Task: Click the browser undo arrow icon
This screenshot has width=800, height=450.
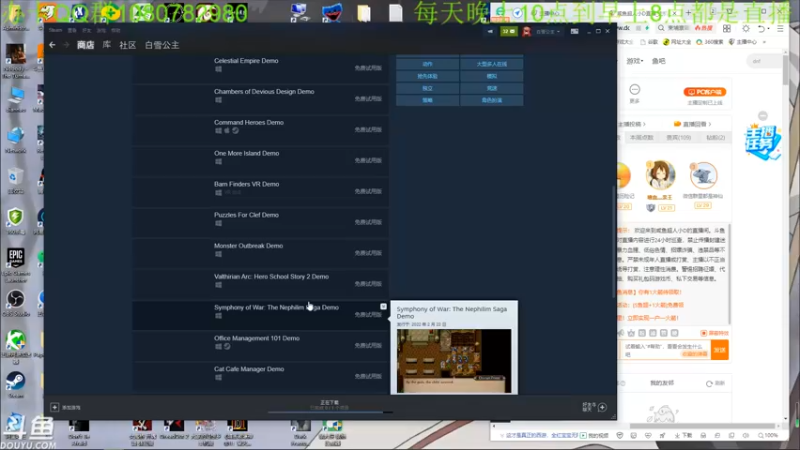Action: click(761, 29)
